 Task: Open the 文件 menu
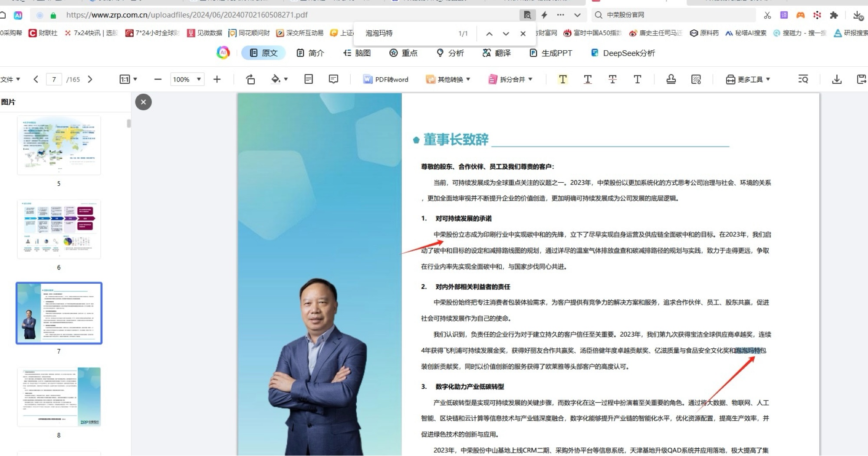[x=10, y=79]
